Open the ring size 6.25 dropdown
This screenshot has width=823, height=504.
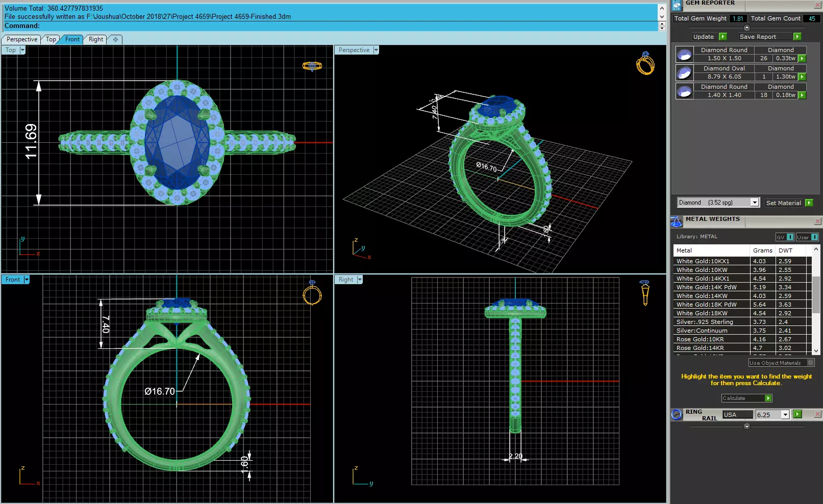click(x=785, y=415)
